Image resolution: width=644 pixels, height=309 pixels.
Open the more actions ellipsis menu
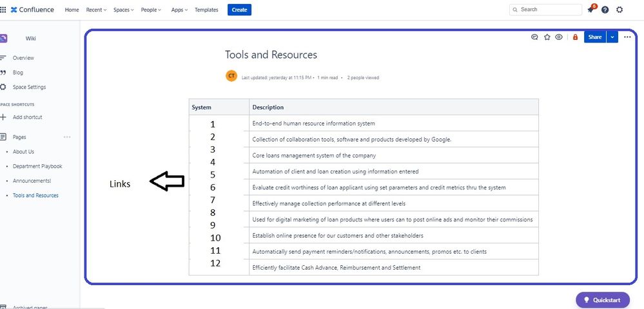click(x=627, y=37)
